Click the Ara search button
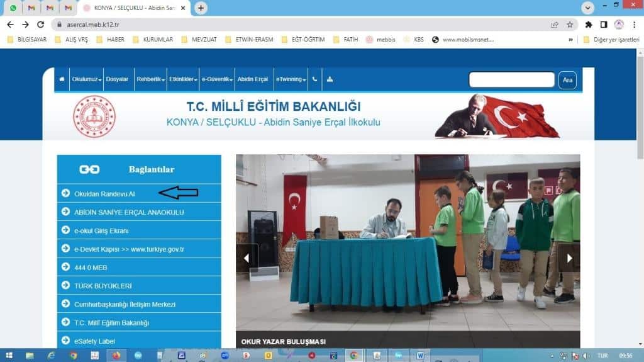Image resolution: width=644 pixels, height=362 pixels. click(567, 80)
